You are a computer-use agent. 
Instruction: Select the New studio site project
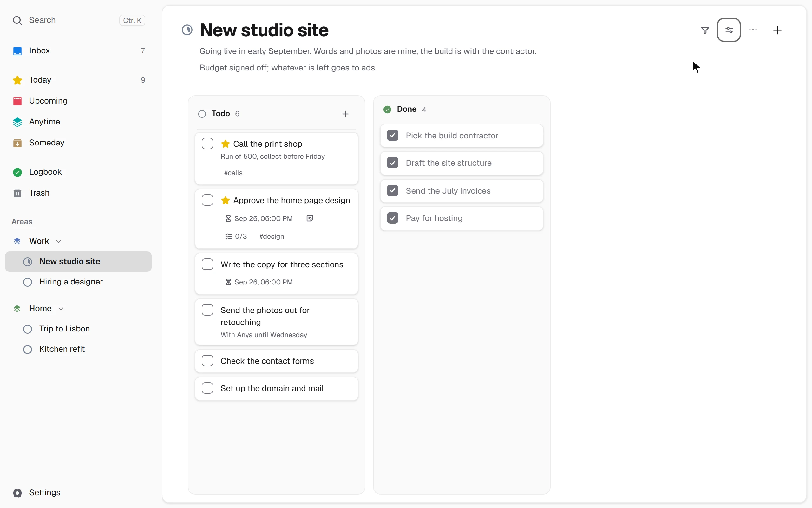pos(78,262)
